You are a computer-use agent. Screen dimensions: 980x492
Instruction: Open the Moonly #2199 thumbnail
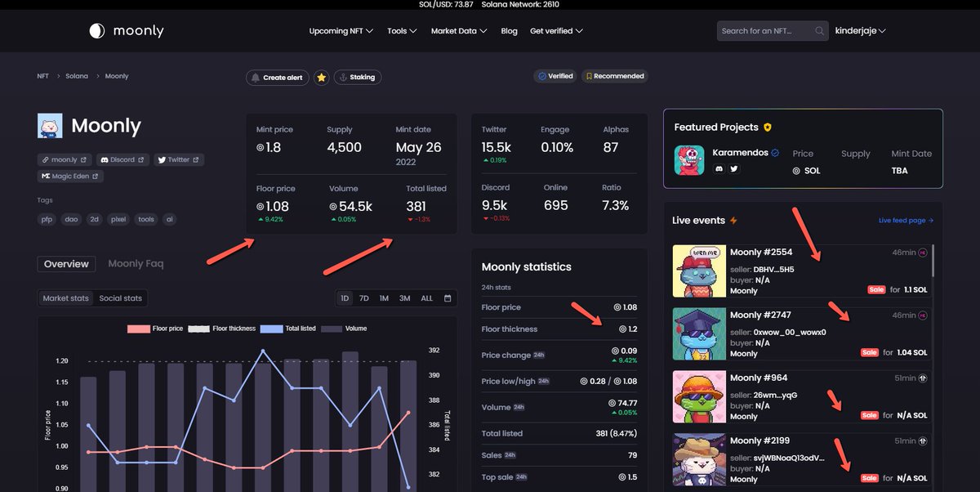pos(699,459)
